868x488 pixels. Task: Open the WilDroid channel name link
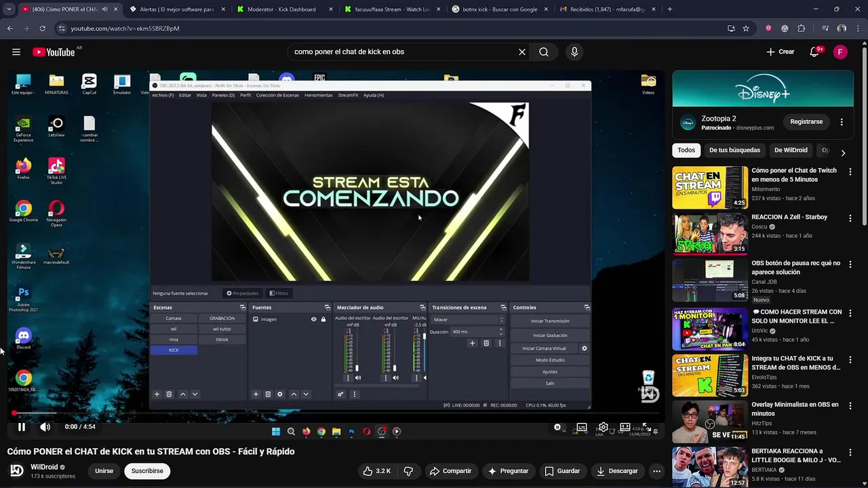(45, 467)
